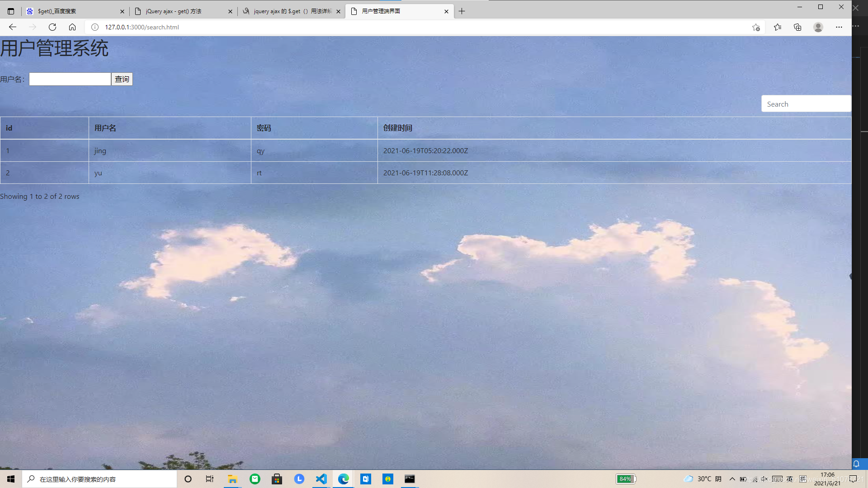
Task: Click the new tab plus icon
Action: click(x=462, y=11)
